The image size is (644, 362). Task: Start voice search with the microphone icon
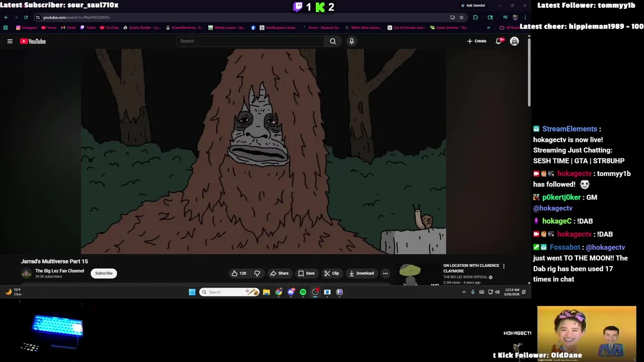pos(352,41)
